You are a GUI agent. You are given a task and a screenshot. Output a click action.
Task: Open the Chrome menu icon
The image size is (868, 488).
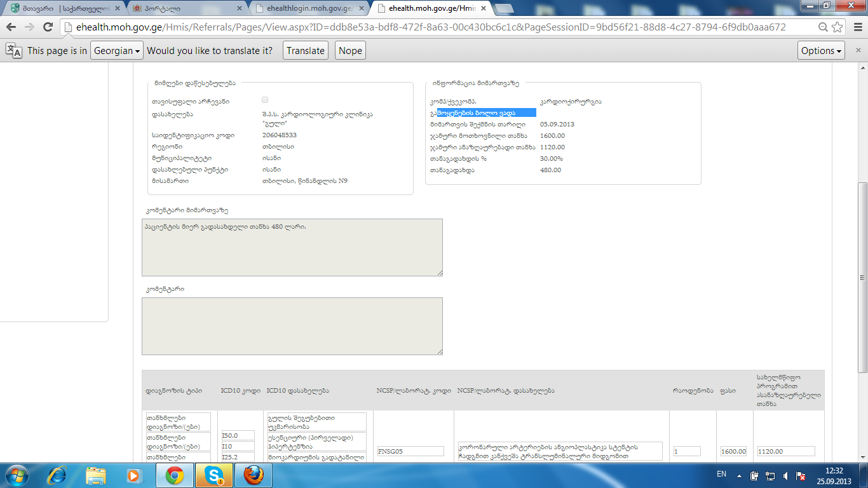pyautogui.click(x=855, y=27)
